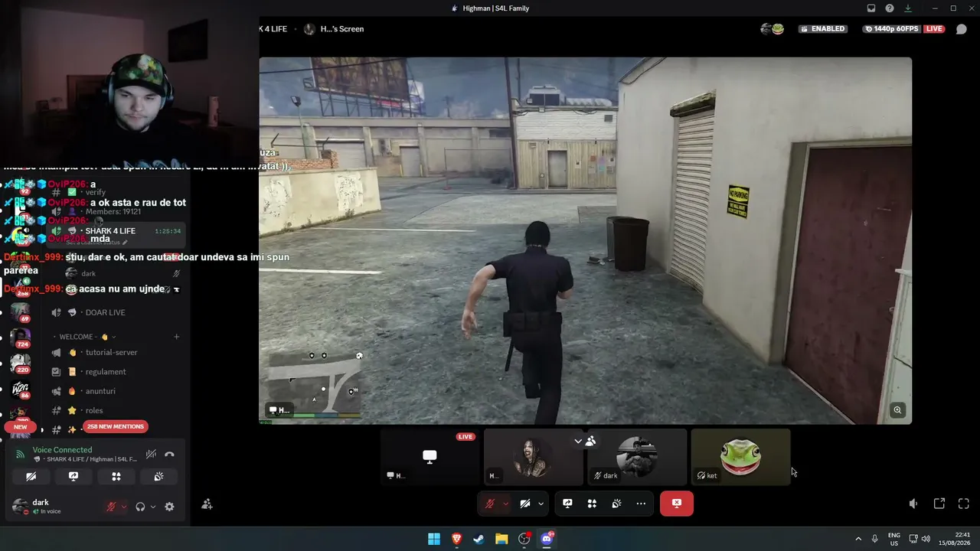Disconnect from voice using phone icon
Viewport: 980px width, 551px height.
tap(169, 454)
